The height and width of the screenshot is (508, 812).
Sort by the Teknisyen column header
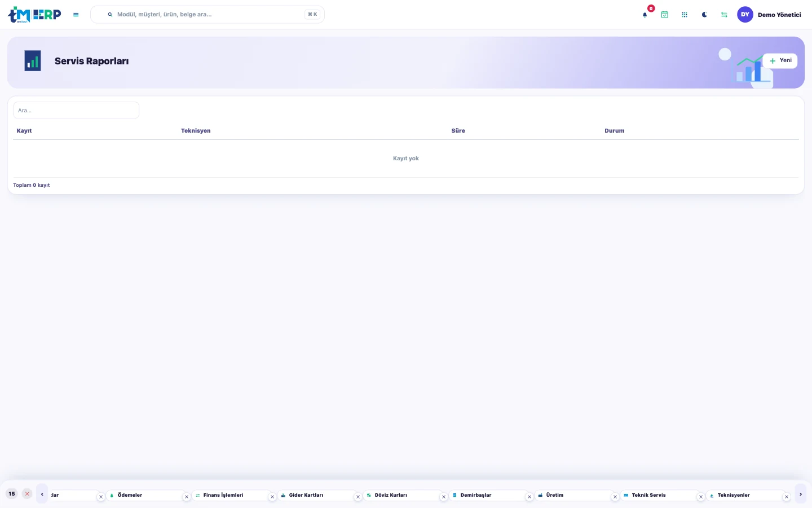coord(196,131)
